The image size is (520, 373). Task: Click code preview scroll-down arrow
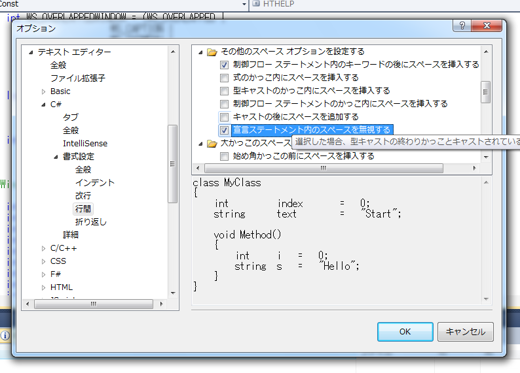click(x=486, y=299)
